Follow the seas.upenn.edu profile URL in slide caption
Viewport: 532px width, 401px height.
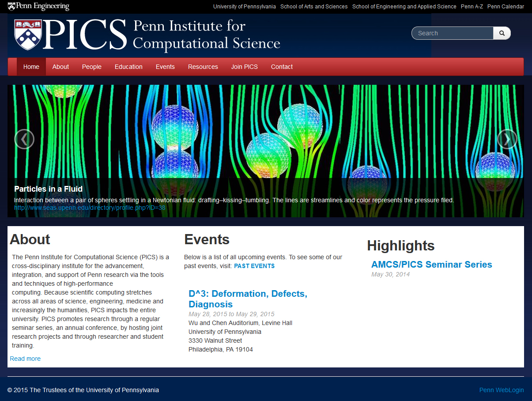click(x=90, y=208)
